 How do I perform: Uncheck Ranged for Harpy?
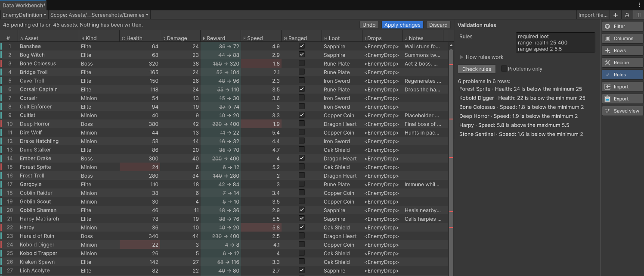tap(302, 227)
